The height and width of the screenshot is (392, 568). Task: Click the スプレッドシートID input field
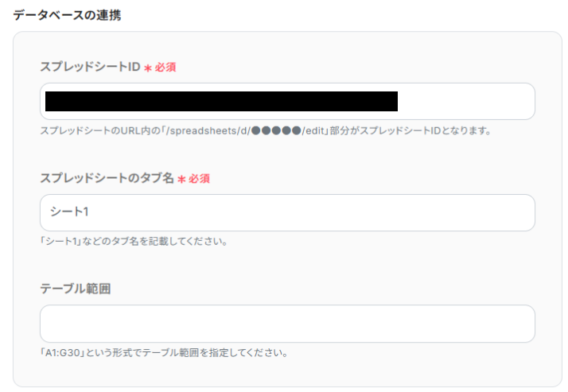point(287,101)
